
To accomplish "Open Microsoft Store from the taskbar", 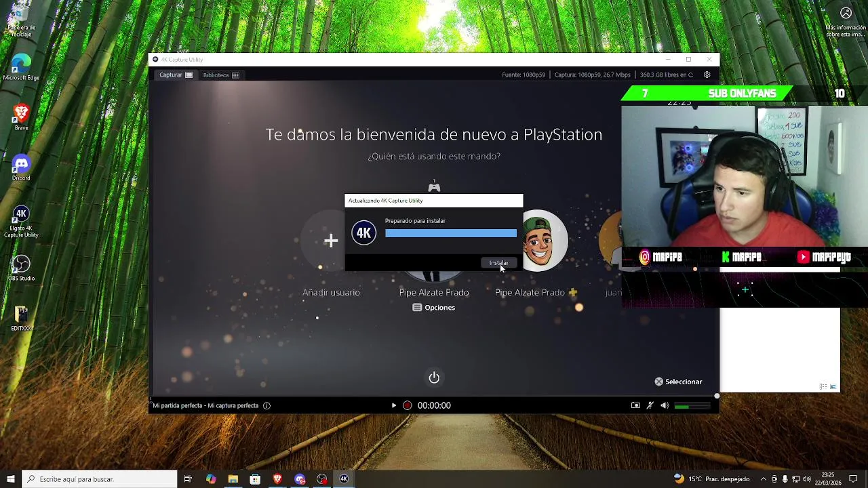I will click(x=255, y=479).
